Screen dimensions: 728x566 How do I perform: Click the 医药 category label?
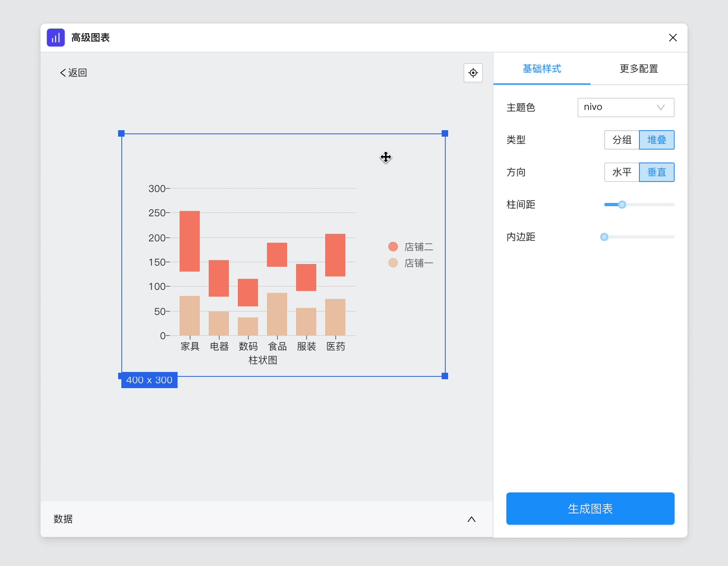pos(336,346)
